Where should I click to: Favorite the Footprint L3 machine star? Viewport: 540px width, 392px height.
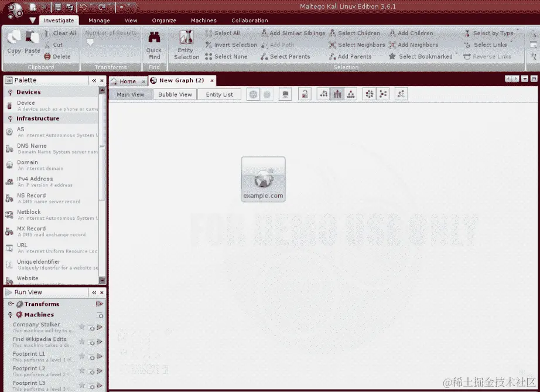tap(81, 385)
